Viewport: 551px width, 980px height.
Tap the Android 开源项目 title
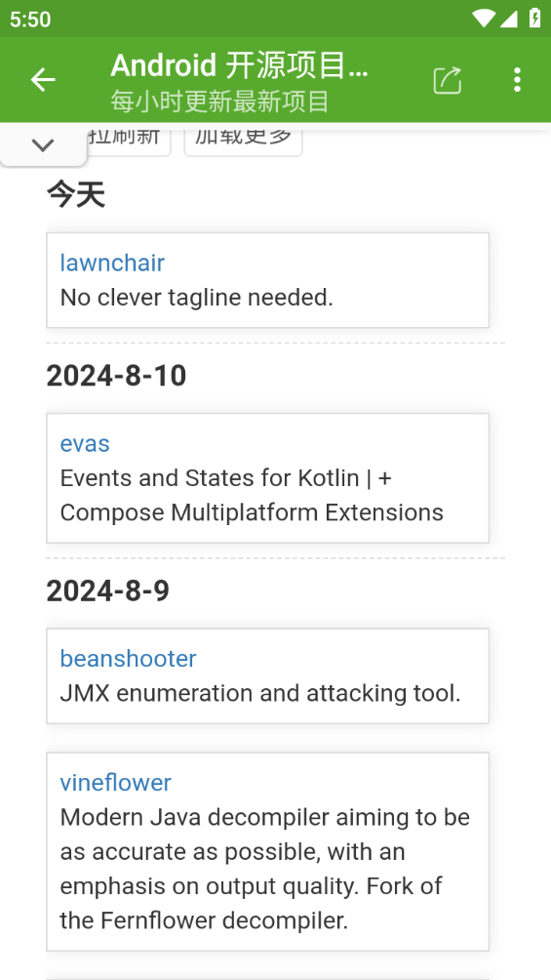pos(240,65)
